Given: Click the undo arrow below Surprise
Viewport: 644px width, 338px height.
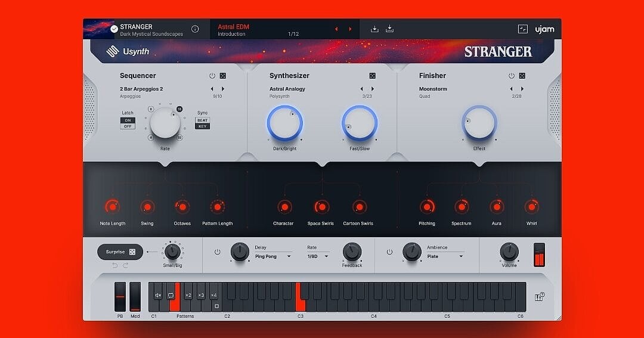Looking at the screenshot, I should [x=115, y=265].
